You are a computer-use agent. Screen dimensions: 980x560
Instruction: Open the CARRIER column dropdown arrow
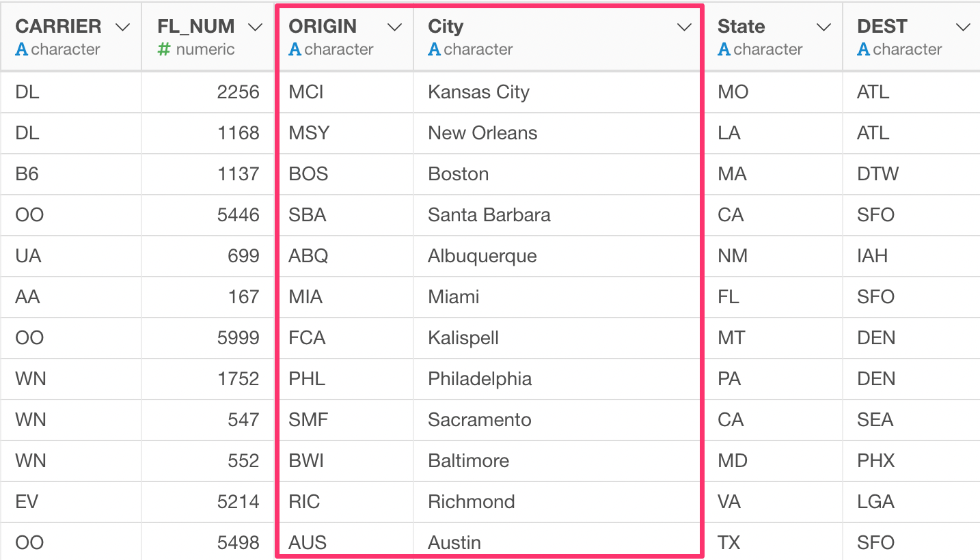click(x=123, y=27)
